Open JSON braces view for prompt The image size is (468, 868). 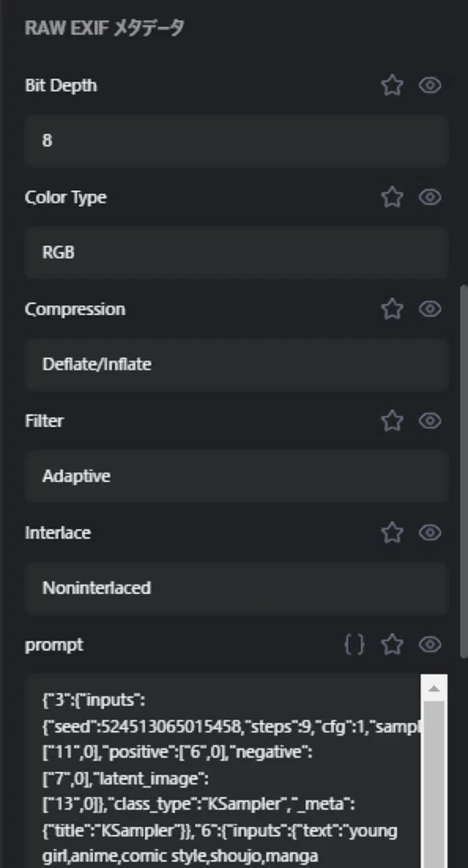click(355, 644)
